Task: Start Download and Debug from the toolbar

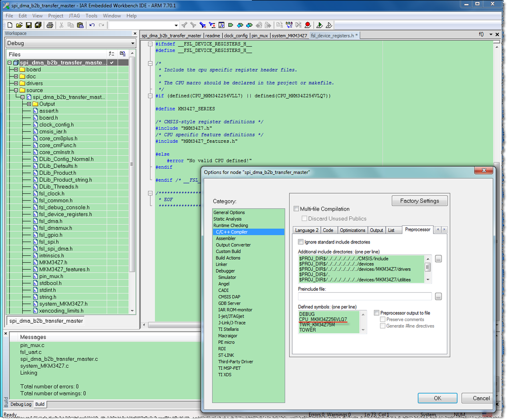Action: coord(320,25)
